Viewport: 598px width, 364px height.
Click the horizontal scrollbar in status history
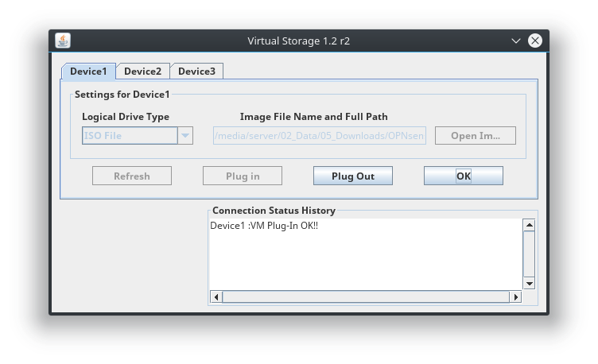pos(364,297)
